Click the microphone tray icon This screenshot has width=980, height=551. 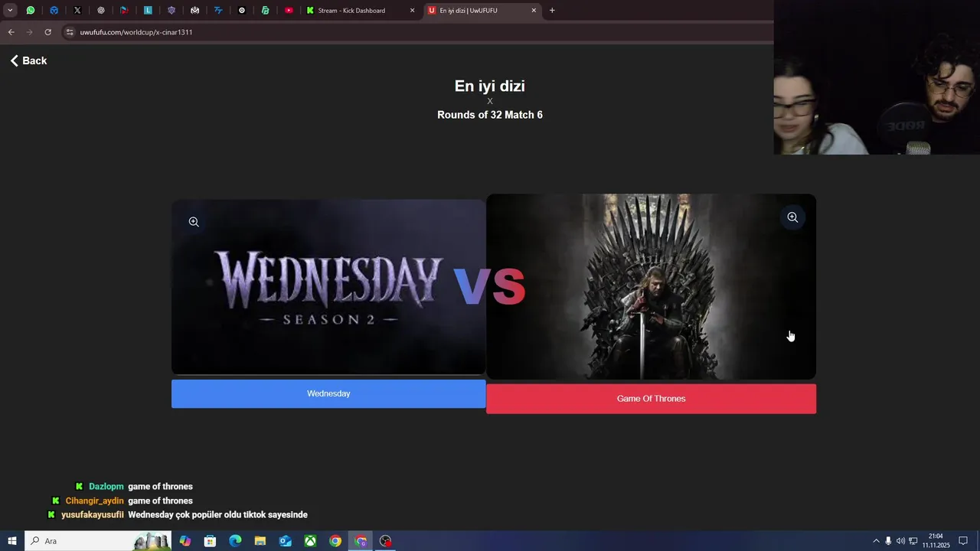[x=888, y=541]
